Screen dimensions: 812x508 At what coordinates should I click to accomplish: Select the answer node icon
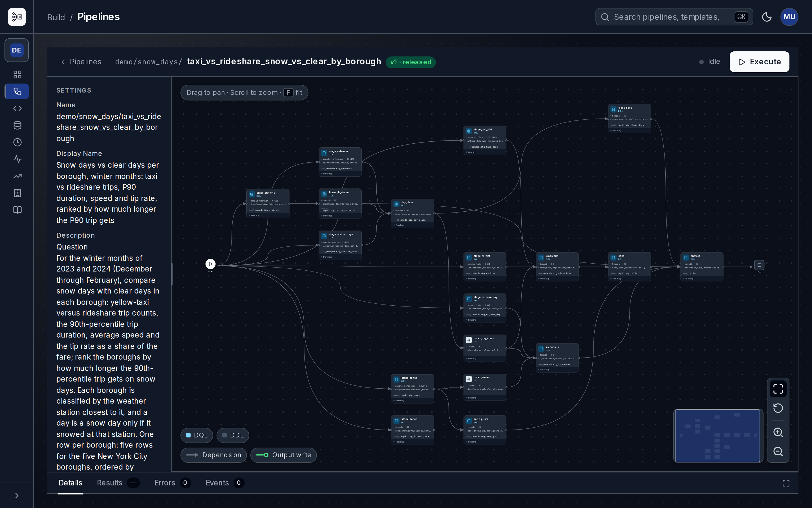[685, 258]
